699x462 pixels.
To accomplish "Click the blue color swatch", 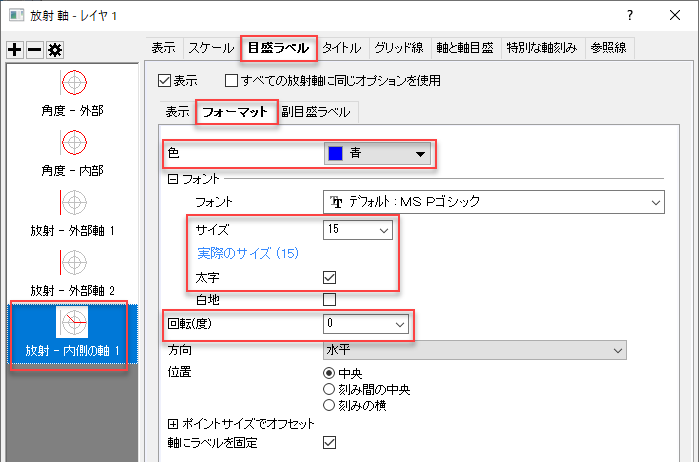I will click(x=335, y=153).
